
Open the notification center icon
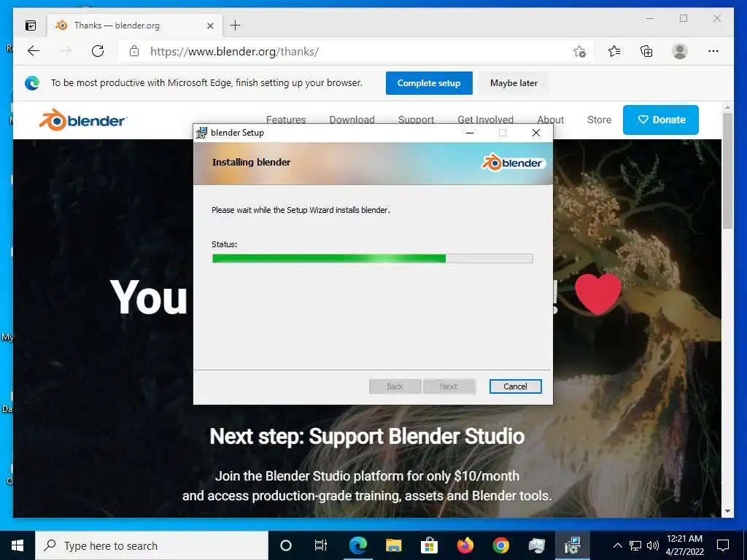[723, 545]
